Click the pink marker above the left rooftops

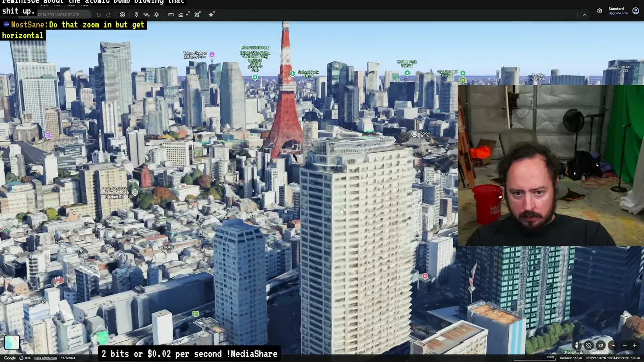coord(48,135)
